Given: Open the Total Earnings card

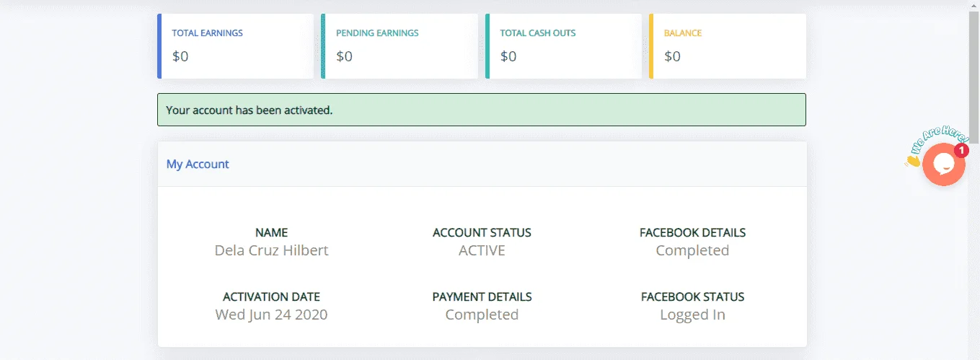Looking at the screenshot, I should (235, 45).
